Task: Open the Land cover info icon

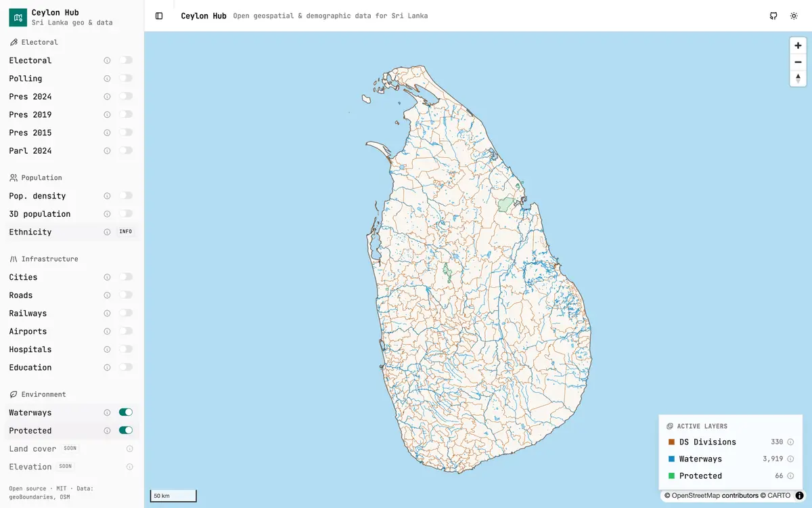Action: click(129, 448)
